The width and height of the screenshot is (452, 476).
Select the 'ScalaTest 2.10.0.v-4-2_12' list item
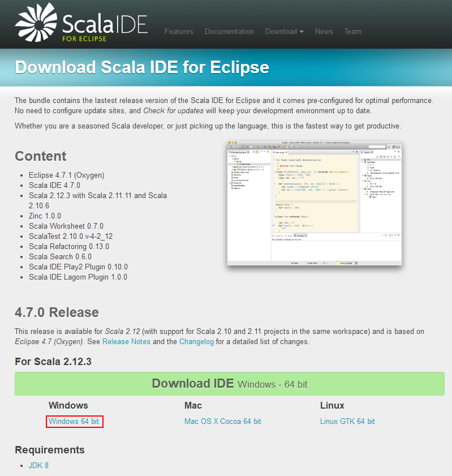pyautogui.click(x=71, y=236)
